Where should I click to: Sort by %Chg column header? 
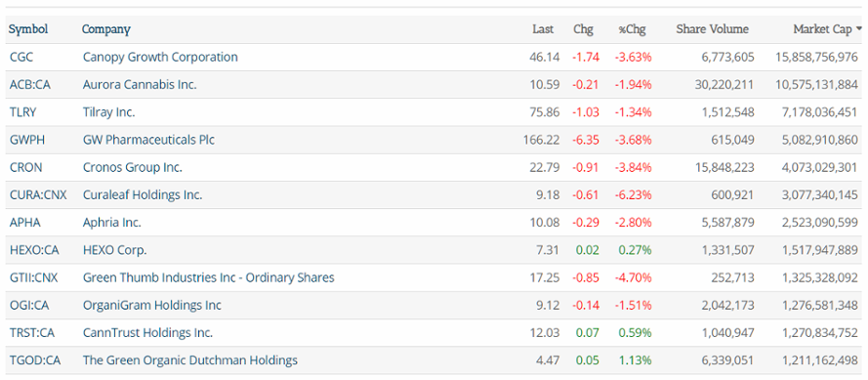(x=632, y=29)
